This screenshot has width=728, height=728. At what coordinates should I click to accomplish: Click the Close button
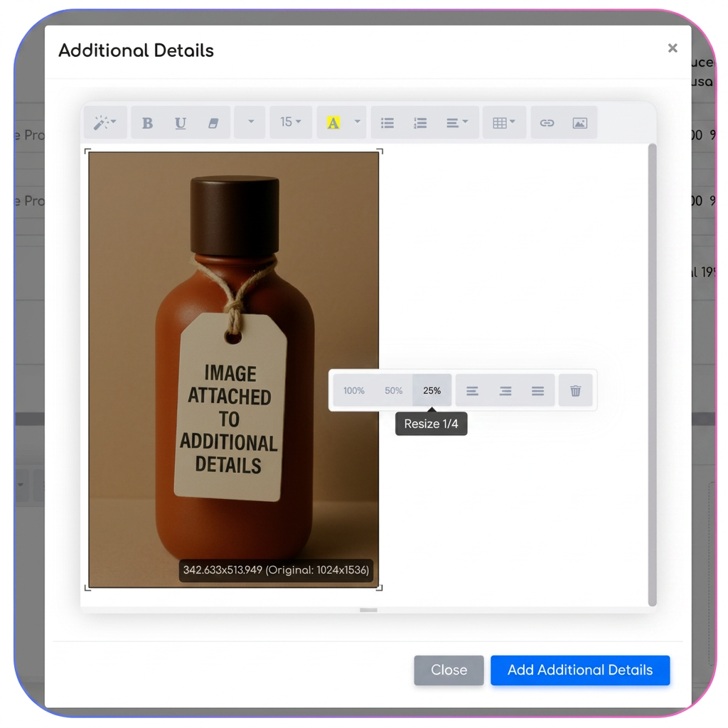tap(449, 670)
